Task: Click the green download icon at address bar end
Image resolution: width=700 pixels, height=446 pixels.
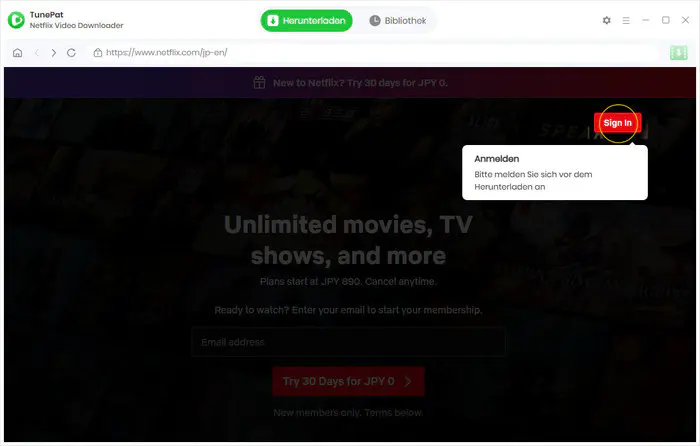Action: 679,53
